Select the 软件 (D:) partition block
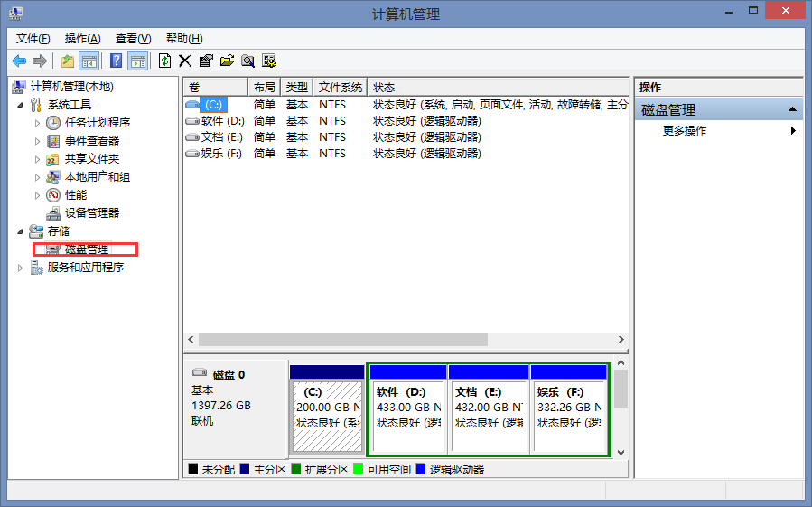Screen dimensions: 812x507 click(x=407, y=408)
